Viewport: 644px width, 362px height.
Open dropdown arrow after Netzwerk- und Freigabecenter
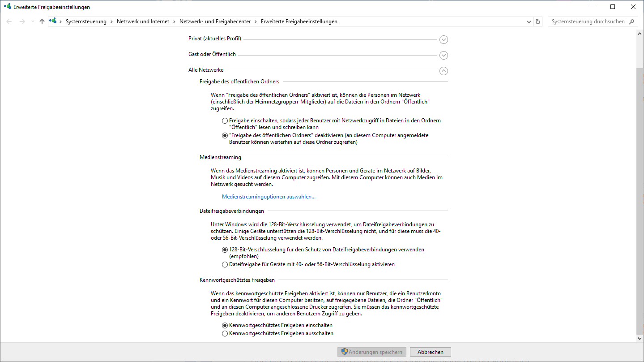coord(256,22)
